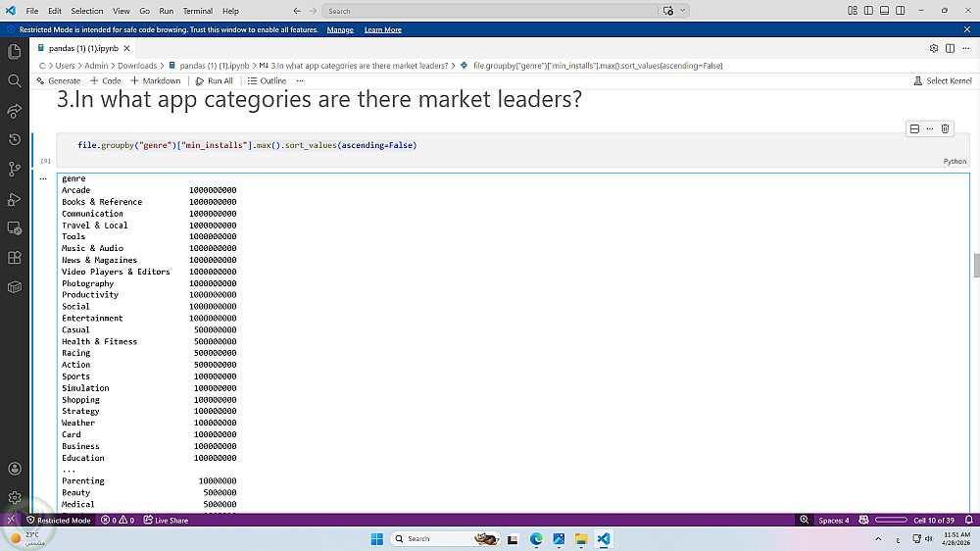Dismiss the Restricted Mode banner
980x551 pixels.
point(967,29)
